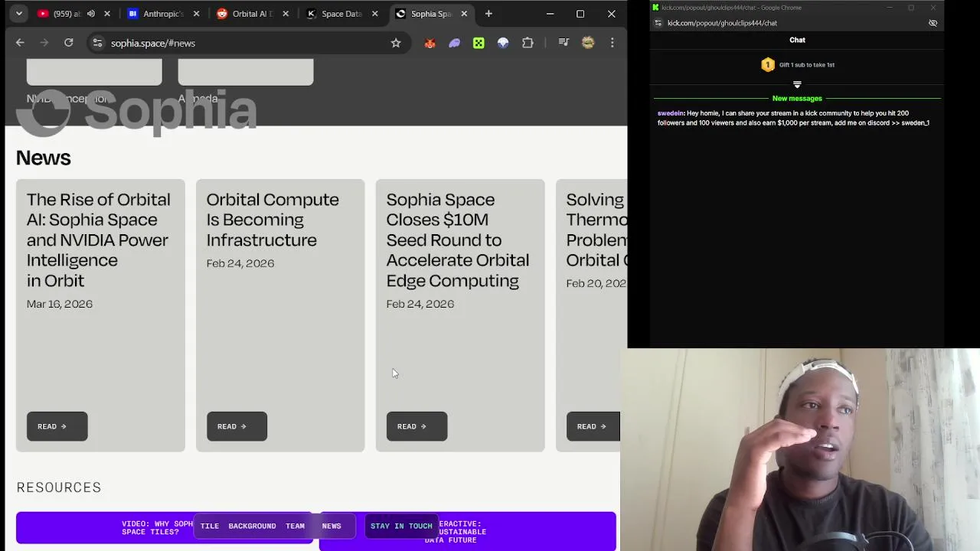The width and height of the screenshot is (980, 551).
Task: Open swedein's username in chat
Action: coord(671,113)
